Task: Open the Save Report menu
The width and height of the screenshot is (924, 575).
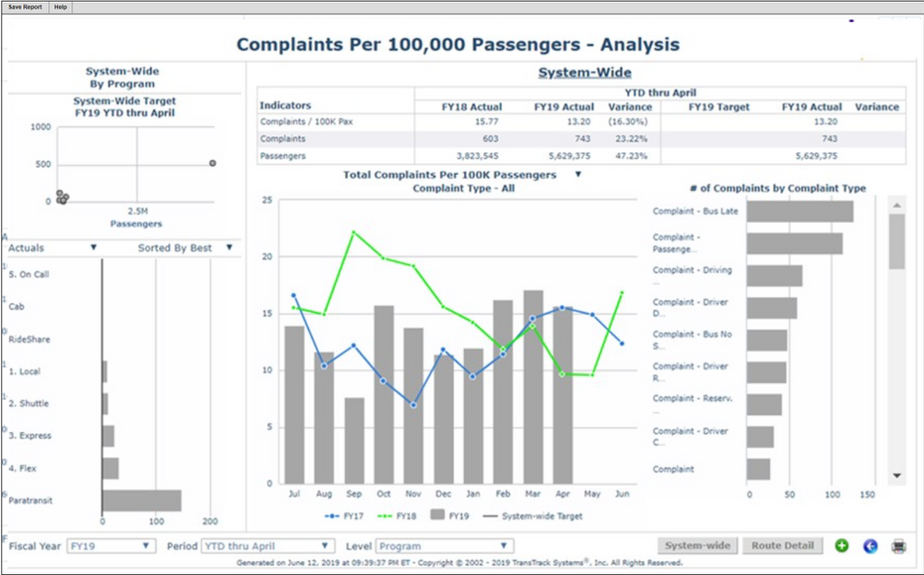Action: [25, 7]
